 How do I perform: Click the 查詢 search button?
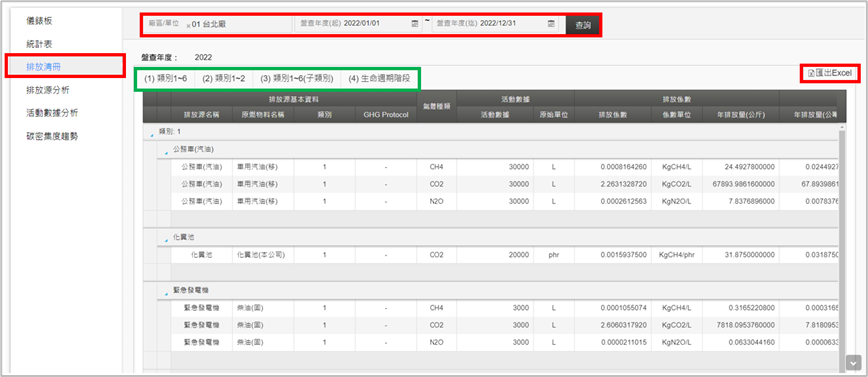pyautogui.click(x=583, y=25)
